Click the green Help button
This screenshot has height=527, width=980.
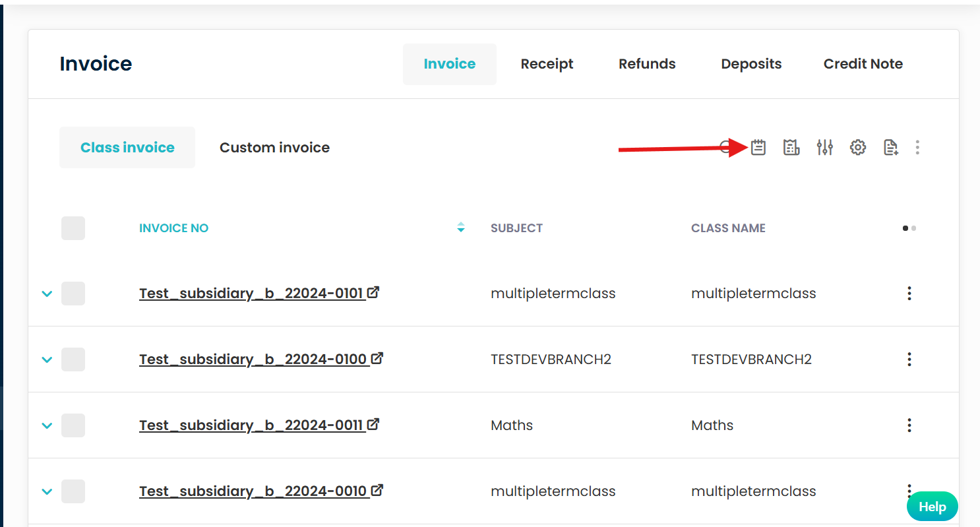pos(933,507)
